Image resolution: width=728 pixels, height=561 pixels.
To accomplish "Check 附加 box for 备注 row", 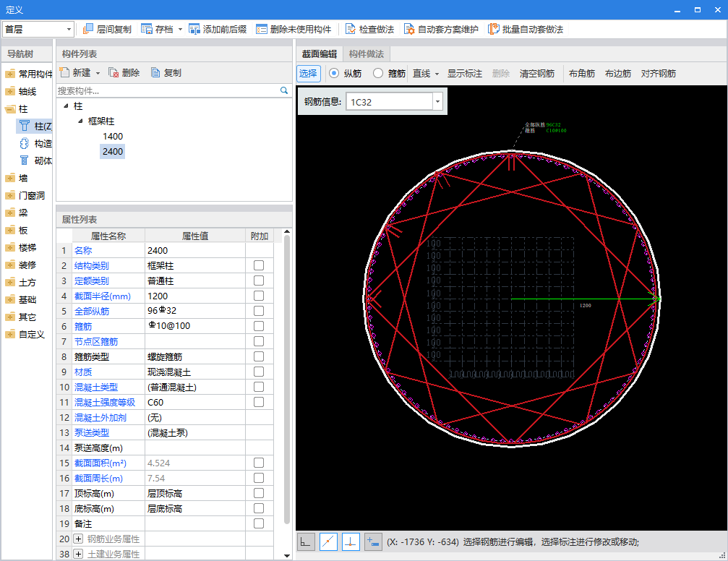I will tap(259, 523).
